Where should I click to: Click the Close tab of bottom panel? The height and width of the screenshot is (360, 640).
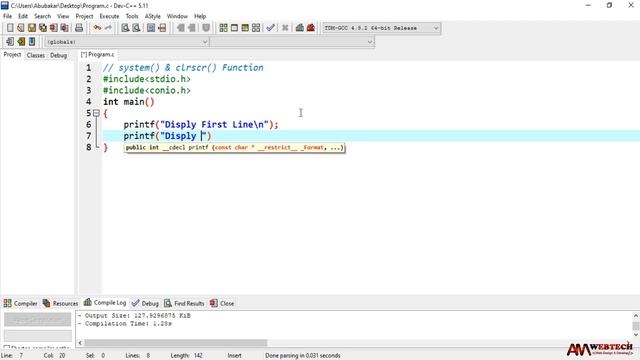222,303
